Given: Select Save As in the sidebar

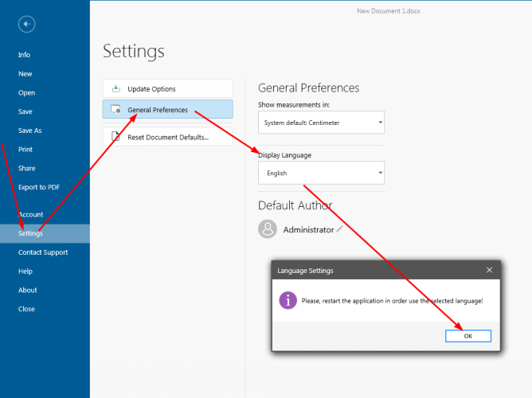Looking at the screenshot, I should click(x=29, y=131).
